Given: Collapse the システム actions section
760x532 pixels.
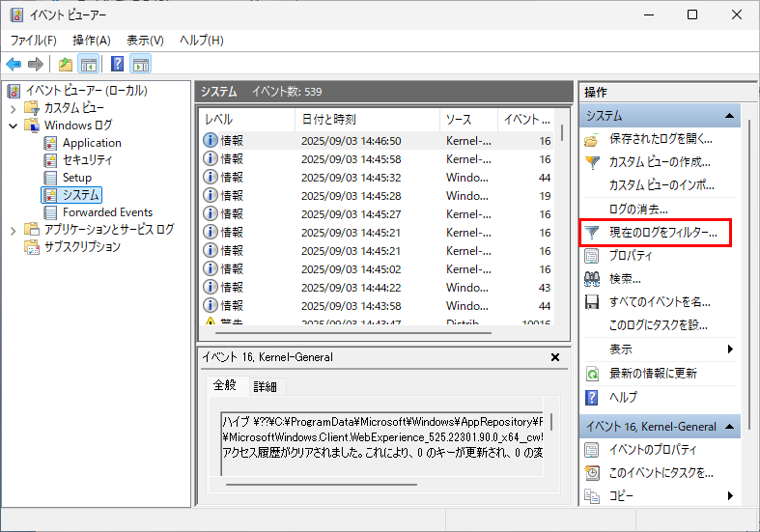Looking at the screenshot, I should 729,116.
